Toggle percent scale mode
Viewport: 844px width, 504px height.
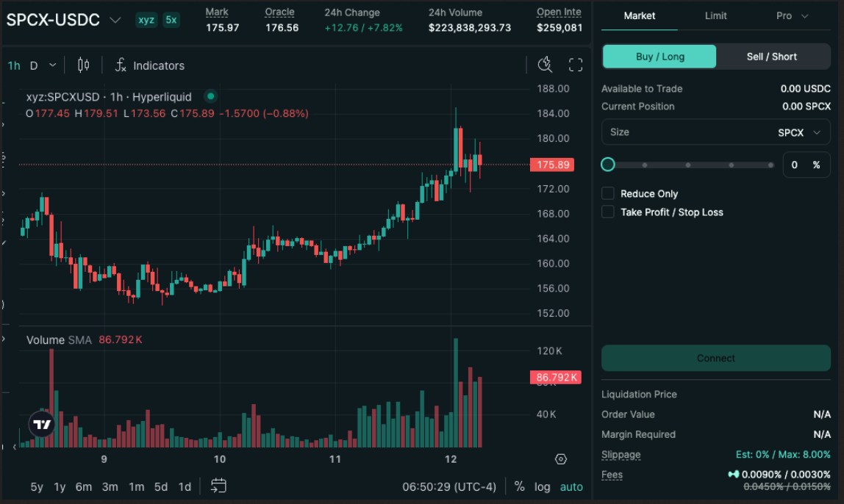coord(519,486)
